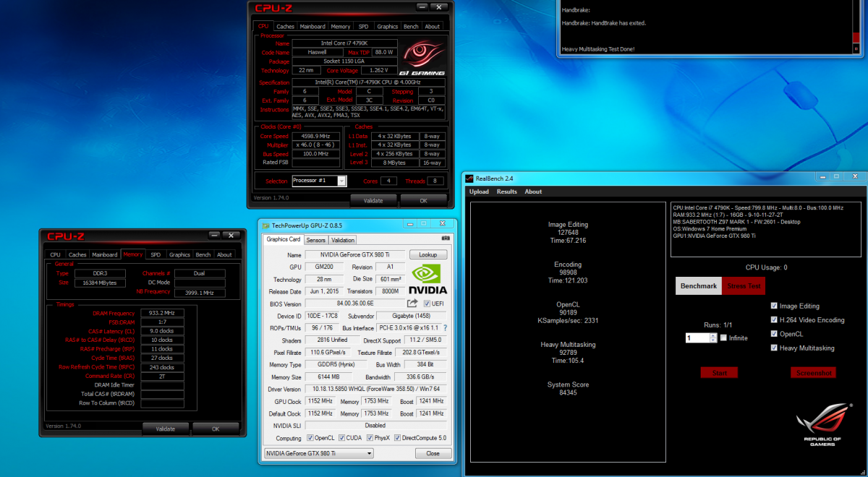
Task: Open the Results menu in RealBench
Action: pos(507,192)
